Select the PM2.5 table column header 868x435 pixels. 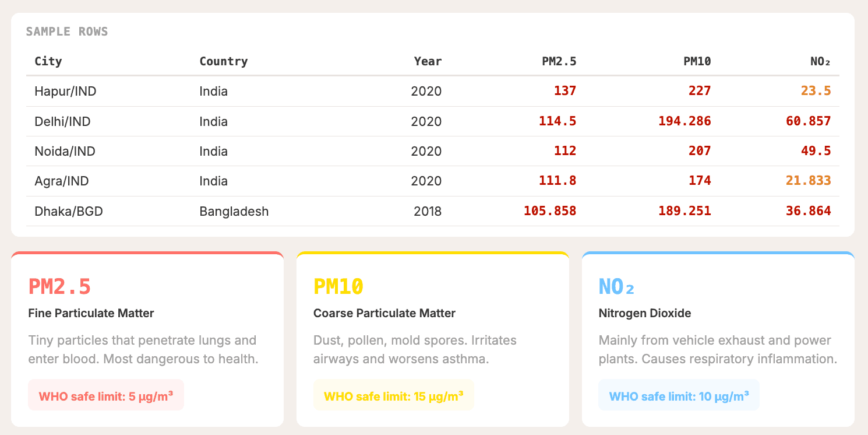(x=559, y=61)
